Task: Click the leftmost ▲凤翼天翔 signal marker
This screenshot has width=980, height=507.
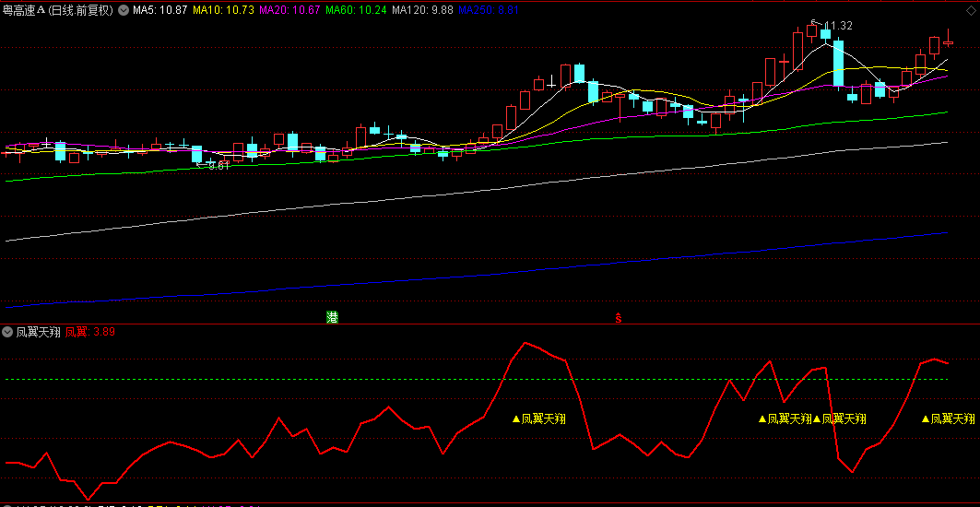Action: click(538, 419)
